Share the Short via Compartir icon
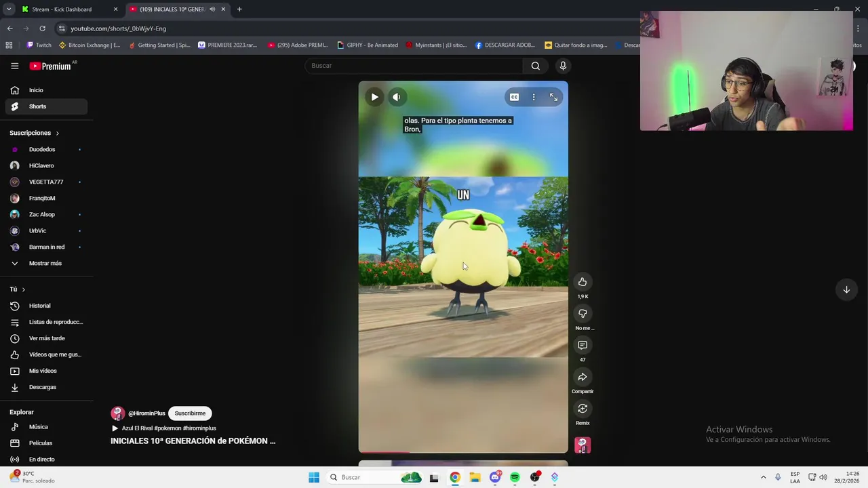This screenshot has height=488, width=868. coord(583,377)
